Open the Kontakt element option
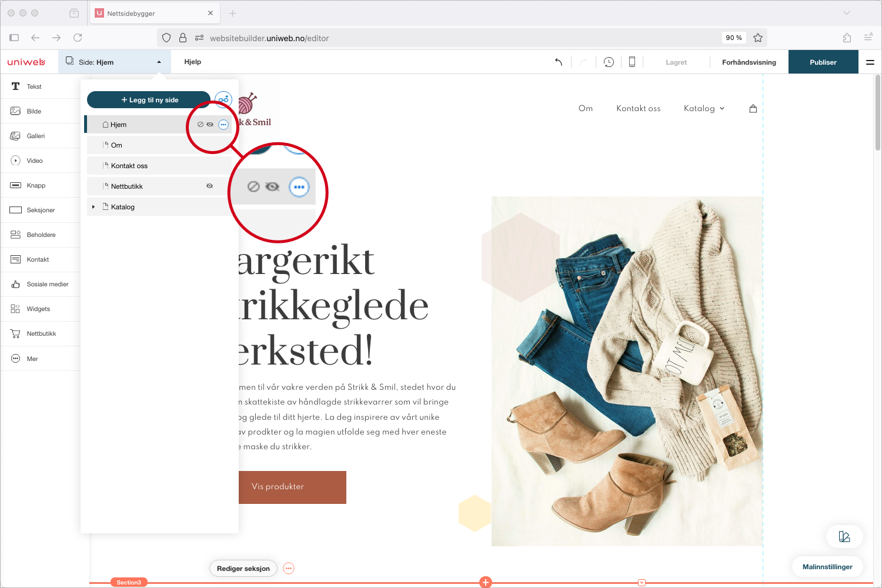Screen dimensions: 882x588 [x=40, y=259]
